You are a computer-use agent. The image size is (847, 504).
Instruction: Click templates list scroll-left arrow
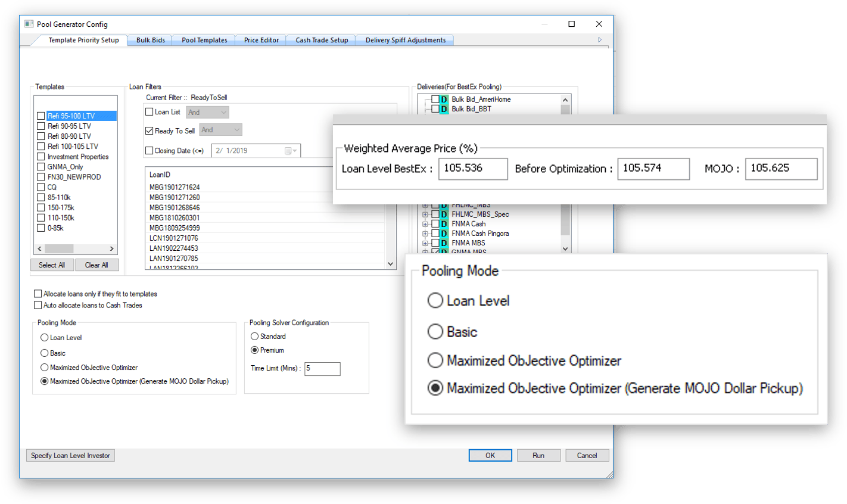[x=40, y=248]
